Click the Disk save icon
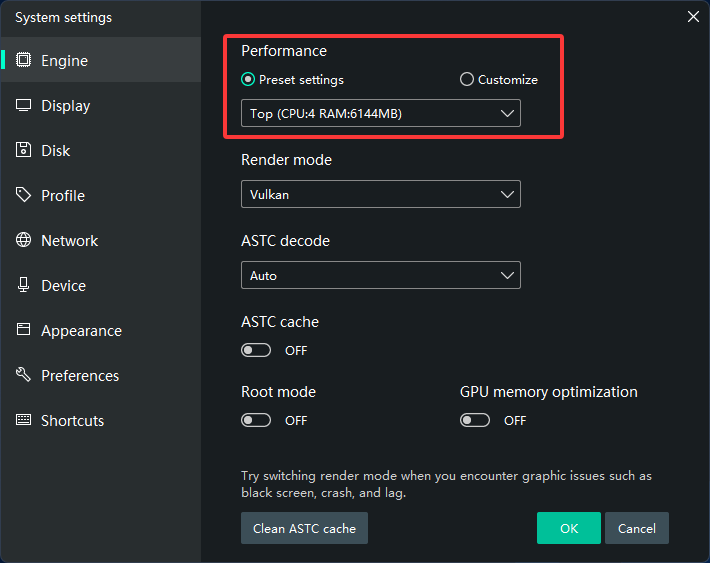710x563 pixels. click(x=23, y=150)
